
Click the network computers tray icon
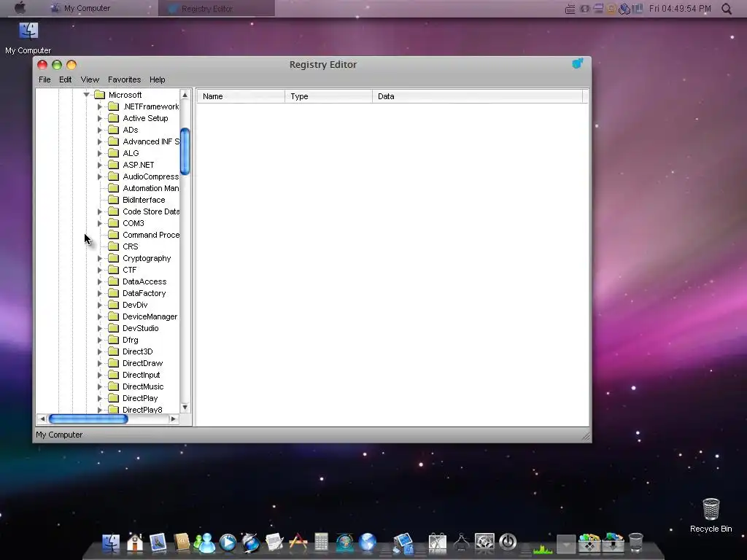[624, 9]
